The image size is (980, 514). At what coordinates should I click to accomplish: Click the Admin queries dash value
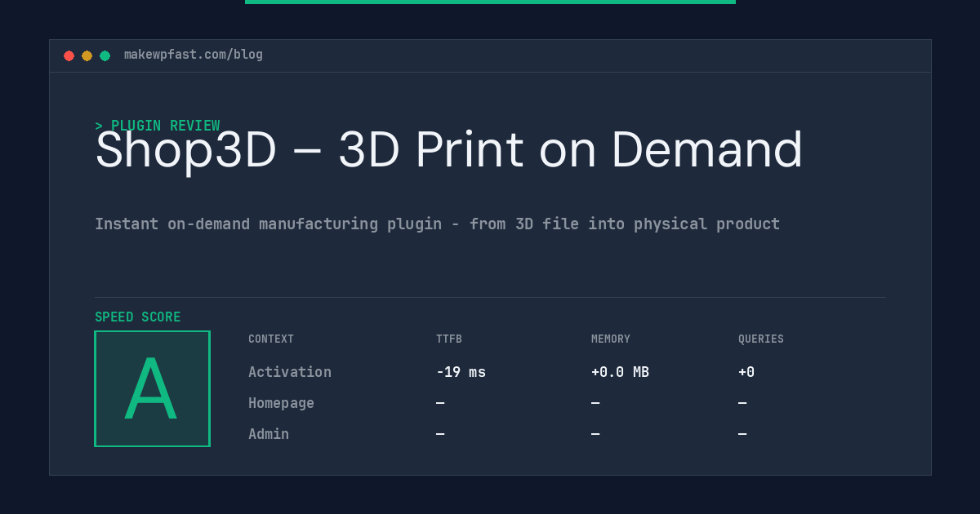click(742, 434)
